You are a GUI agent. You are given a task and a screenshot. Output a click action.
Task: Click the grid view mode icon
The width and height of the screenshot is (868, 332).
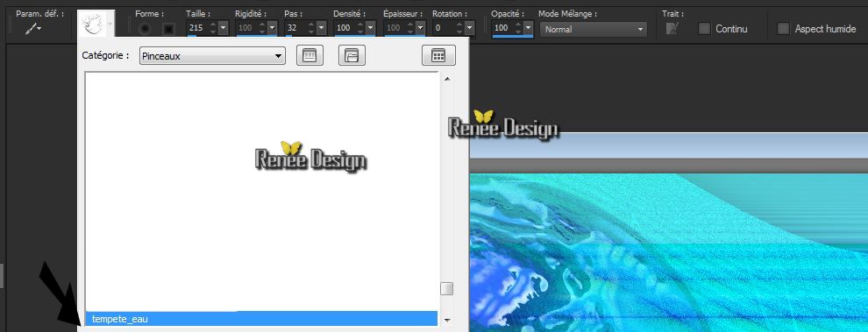pos(438,55)
